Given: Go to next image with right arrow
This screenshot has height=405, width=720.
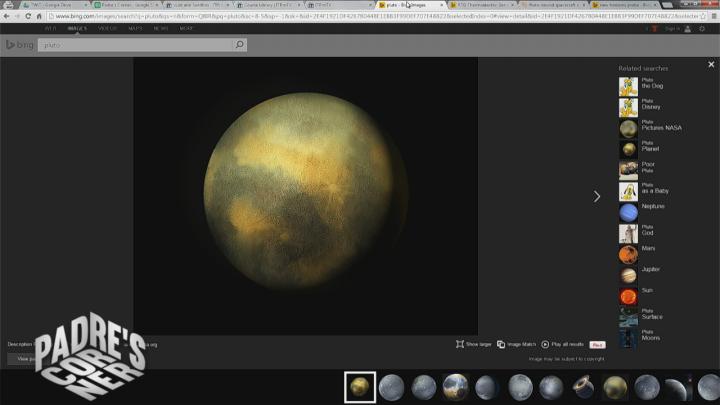Looking at the screenshot, I should [x=597, y=196].
